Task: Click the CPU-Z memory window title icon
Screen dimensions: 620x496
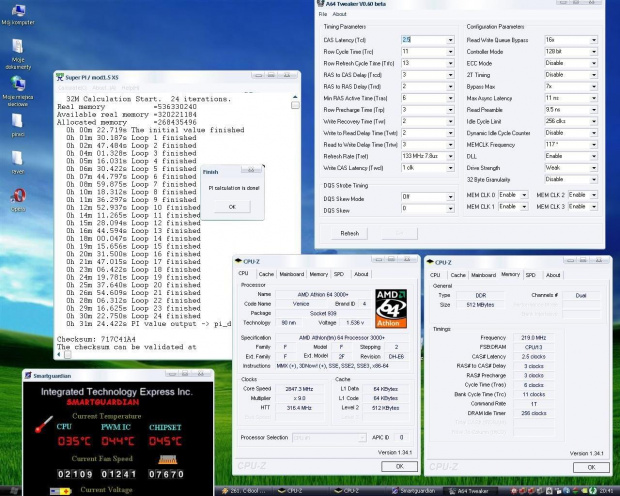Action: pyautogui.click(x=430, y=262)
